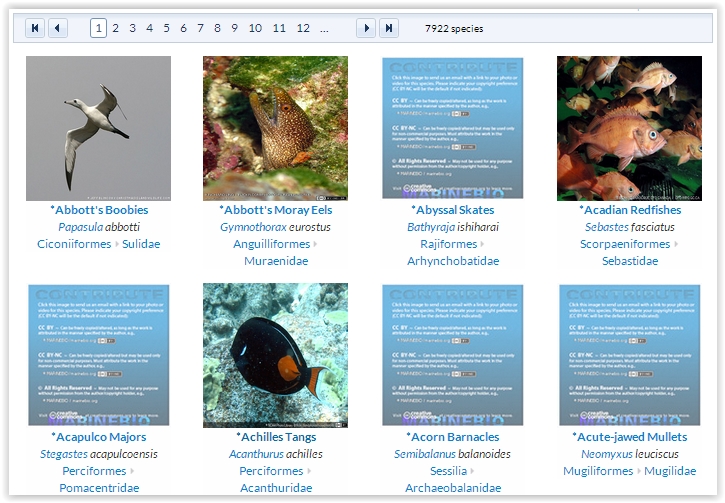Select page 7 in pagination

click(201, 28)
